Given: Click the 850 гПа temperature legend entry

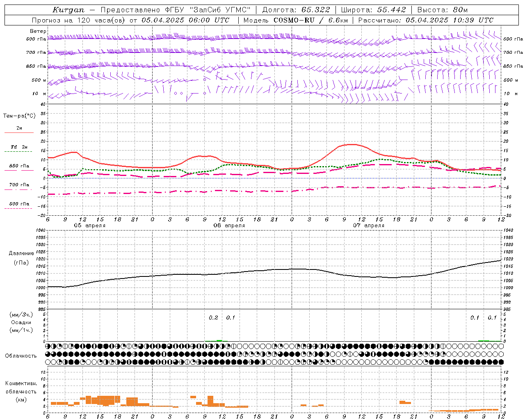Looking at the screenshot, I should tap(19, 166).
